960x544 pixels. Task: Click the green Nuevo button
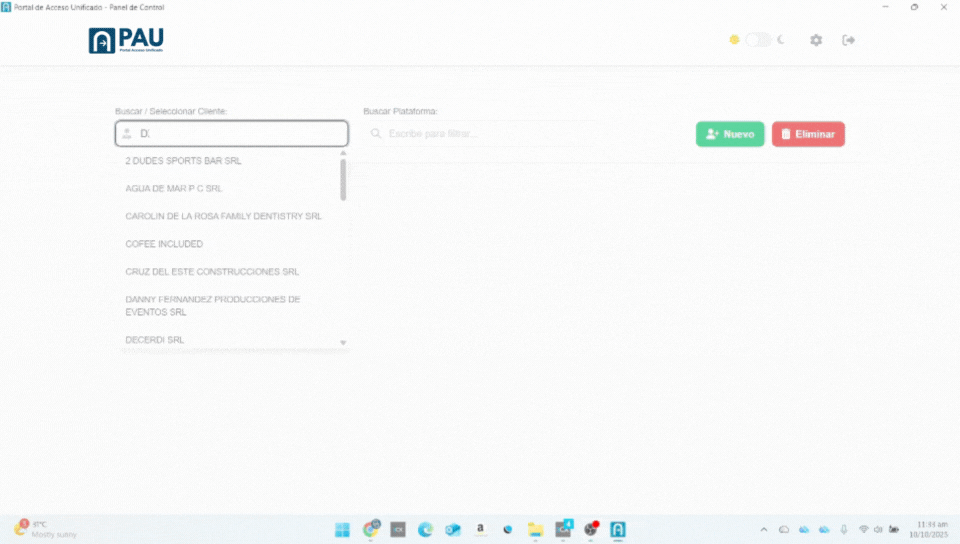click(730, 134)
